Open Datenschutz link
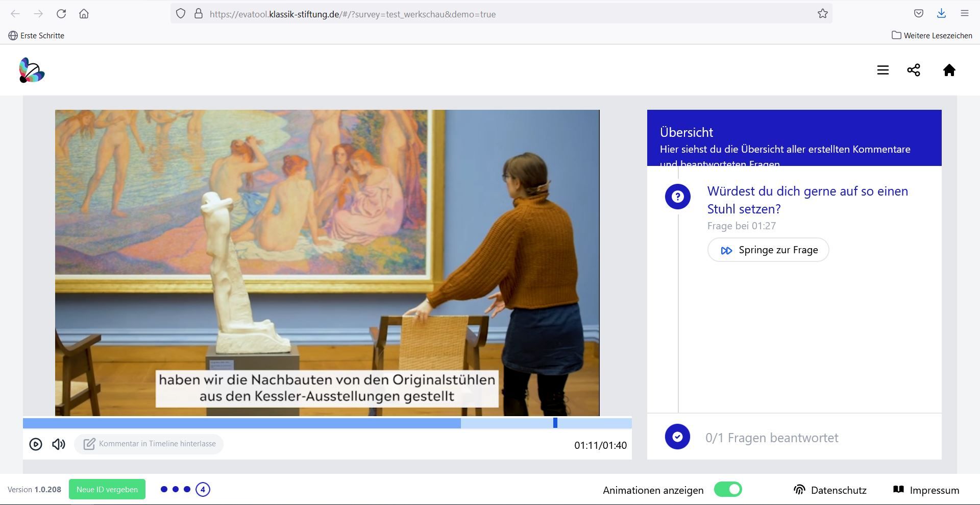This screenshot has width=980, height=505. 830,490
